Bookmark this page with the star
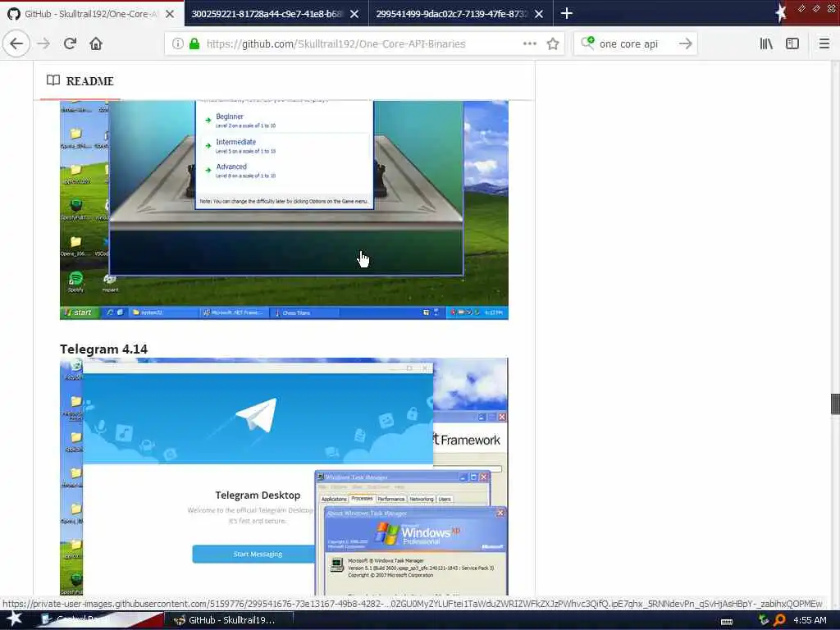This screenshot has width=840, height=630. click(553, 44)
